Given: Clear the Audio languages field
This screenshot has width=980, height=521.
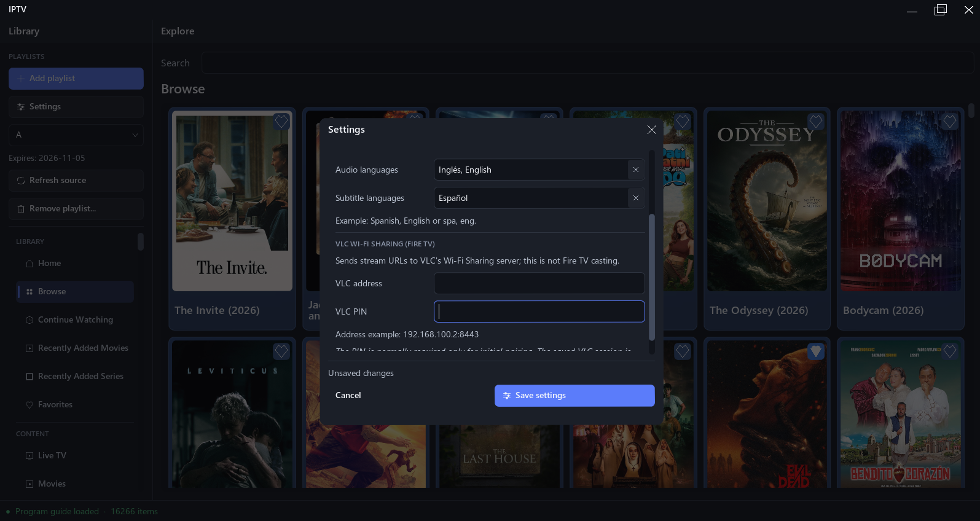Looking at the screenshot, I should (x=636, y=170).
